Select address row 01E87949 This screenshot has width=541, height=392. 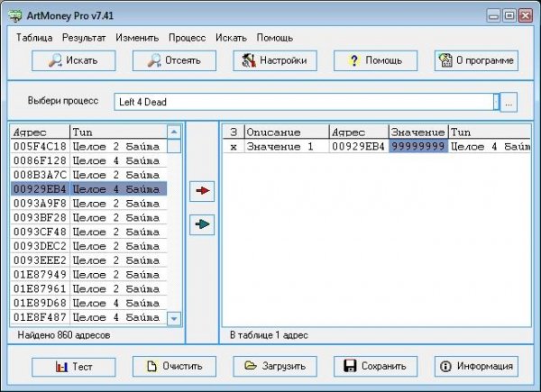88,275
